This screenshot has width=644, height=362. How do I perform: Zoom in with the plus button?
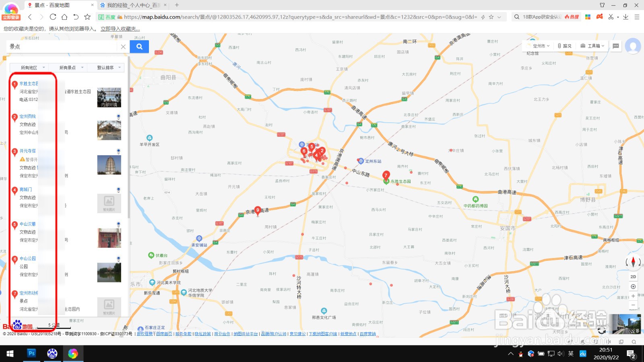pyautogui.click(x=633, y=296)
